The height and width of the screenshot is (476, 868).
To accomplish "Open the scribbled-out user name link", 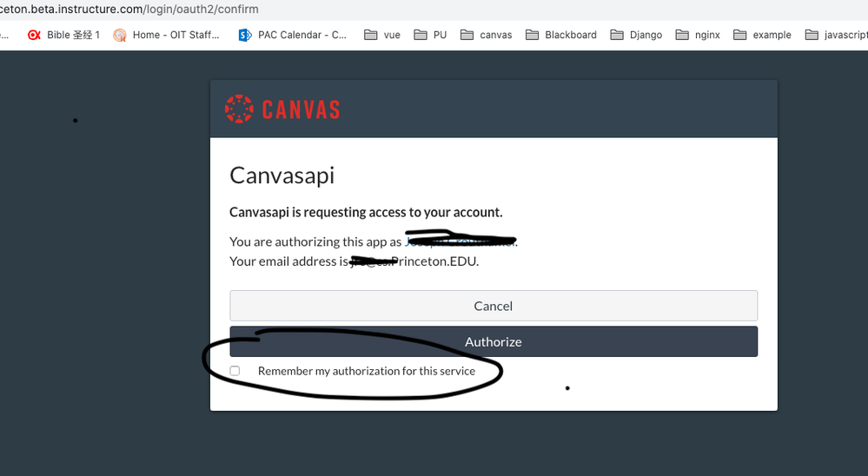I will [461, 241].
